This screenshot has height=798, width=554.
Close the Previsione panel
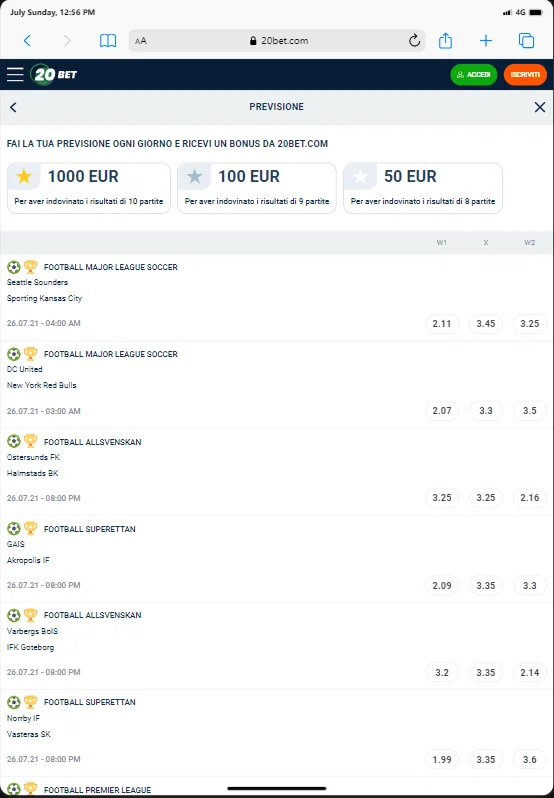(540, 107)
